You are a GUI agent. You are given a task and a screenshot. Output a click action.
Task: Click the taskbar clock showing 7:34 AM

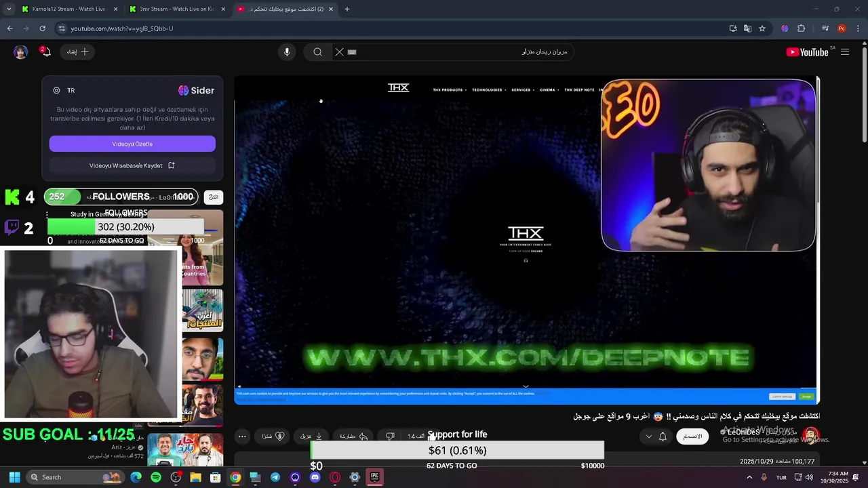point(834,477)
